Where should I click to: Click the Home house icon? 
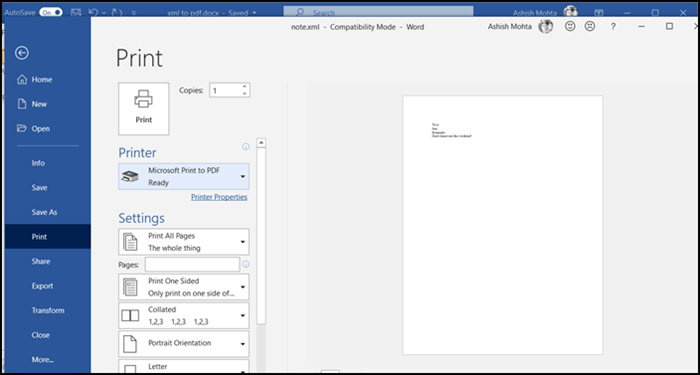point(22,79)
